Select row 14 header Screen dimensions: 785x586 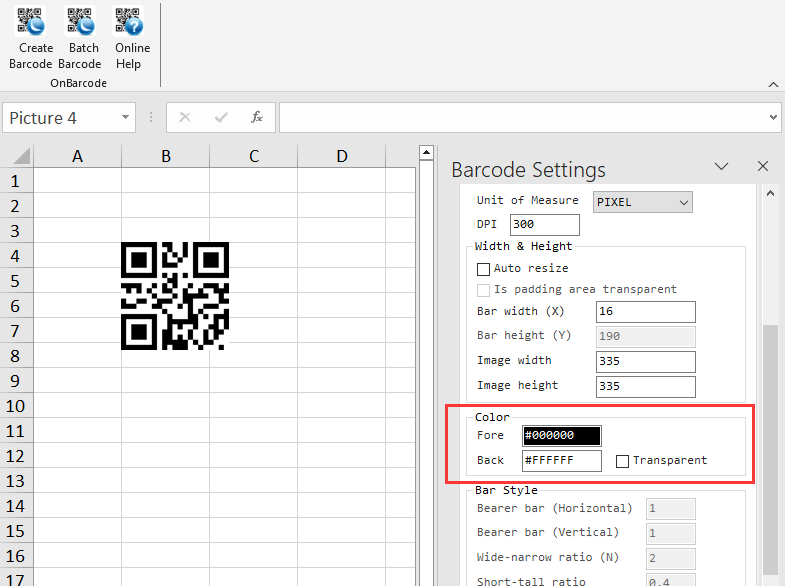pyautogui.click(x=16, y=506)
